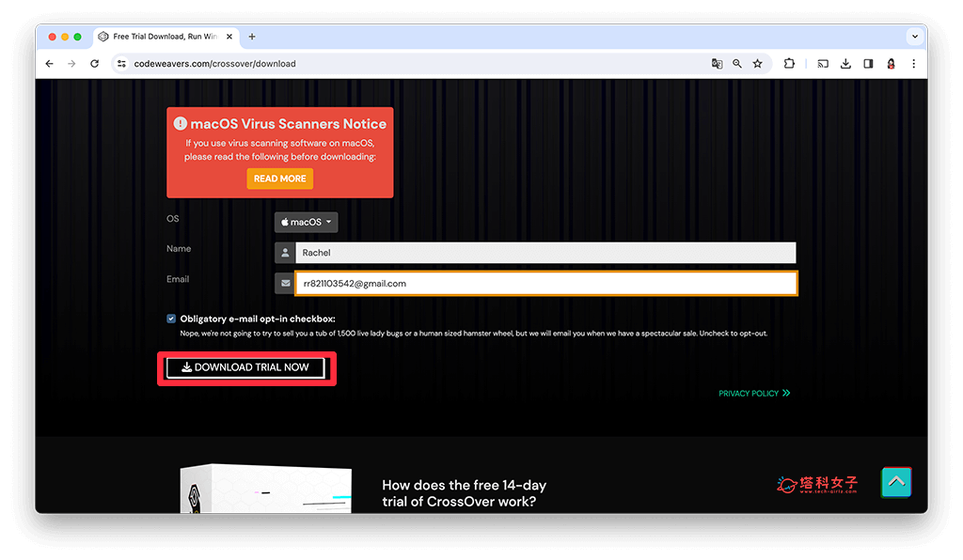Open the media cast icon in the toolbar
Image resolution: width=963 pixels, height=560 pixels.
[823, 64]
